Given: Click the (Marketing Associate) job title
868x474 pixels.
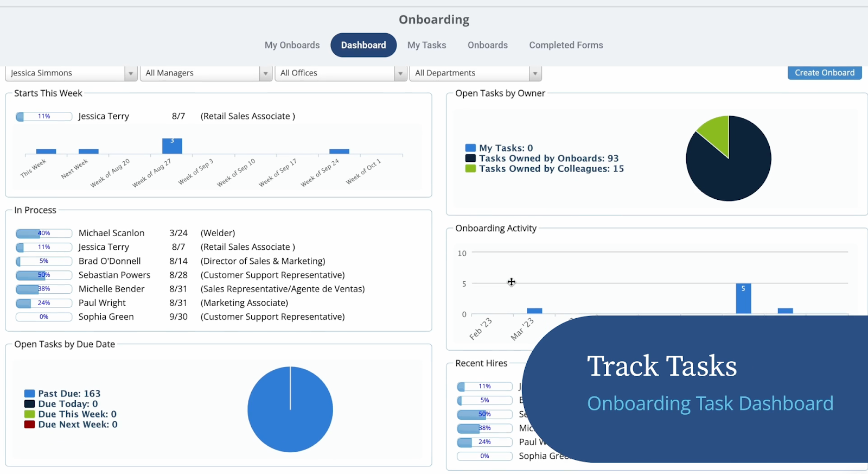Looking at the screenshot, I should (244, 303).
